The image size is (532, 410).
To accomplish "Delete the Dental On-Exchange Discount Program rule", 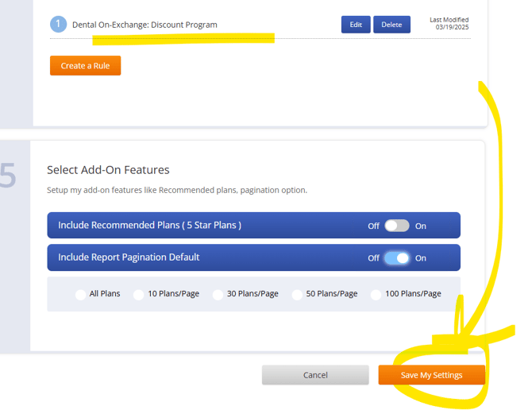I will (391, 25).
